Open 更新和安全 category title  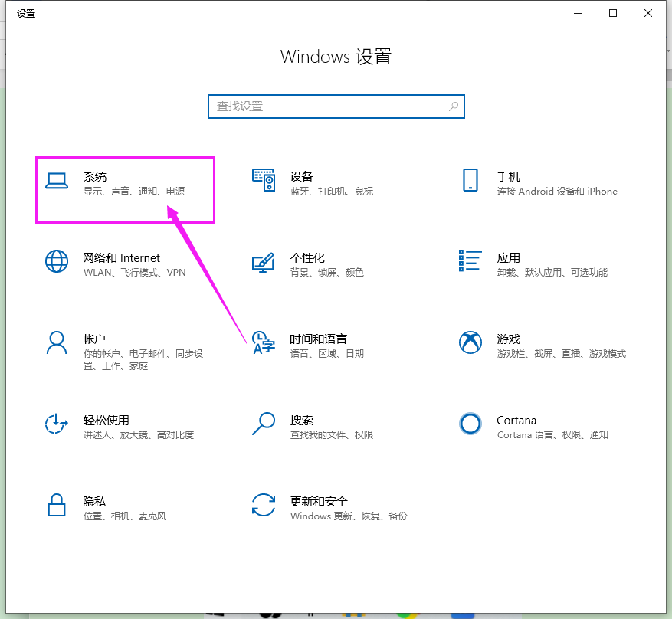point(319,502)
